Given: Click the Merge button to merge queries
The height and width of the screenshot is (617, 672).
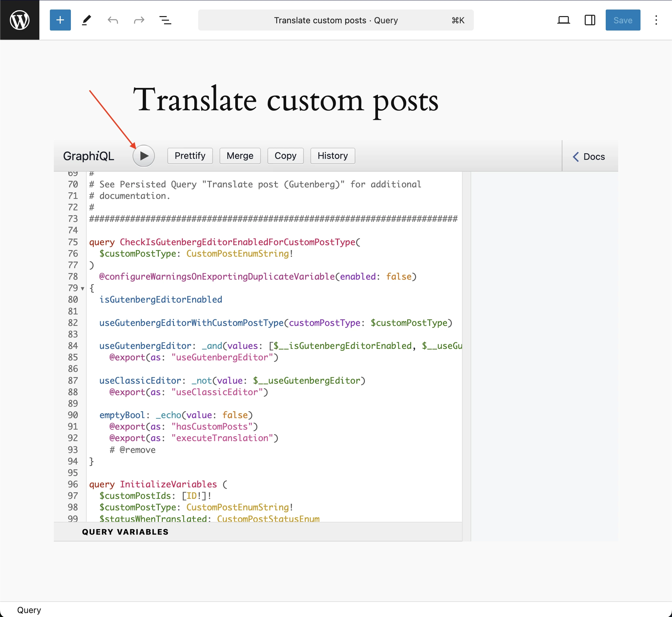Looking at the screenshot, I should pyautogui.click(x=240, y=156).
